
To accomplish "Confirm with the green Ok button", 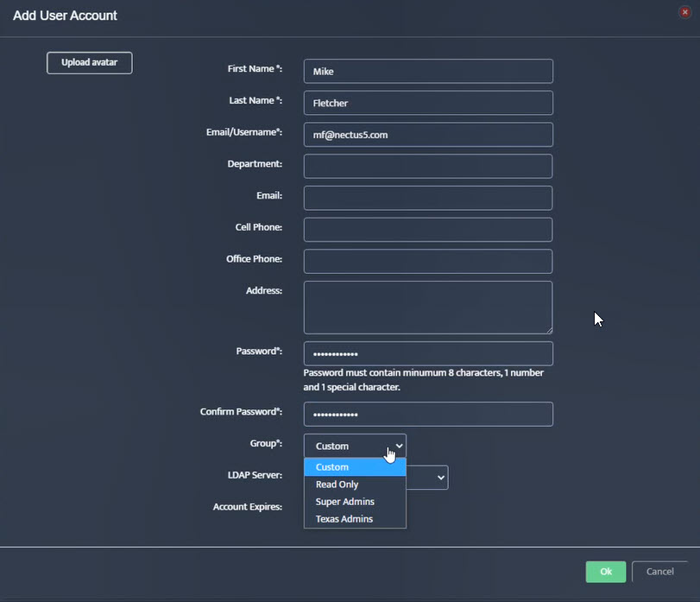I will 605,572.
